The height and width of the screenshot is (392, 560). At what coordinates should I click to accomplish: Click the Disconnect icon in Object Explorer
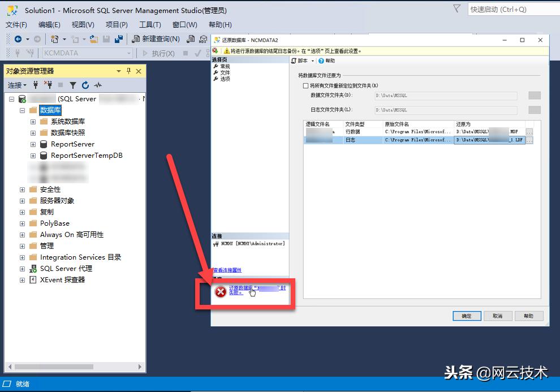pyautogui.click(x=49, y=84)
